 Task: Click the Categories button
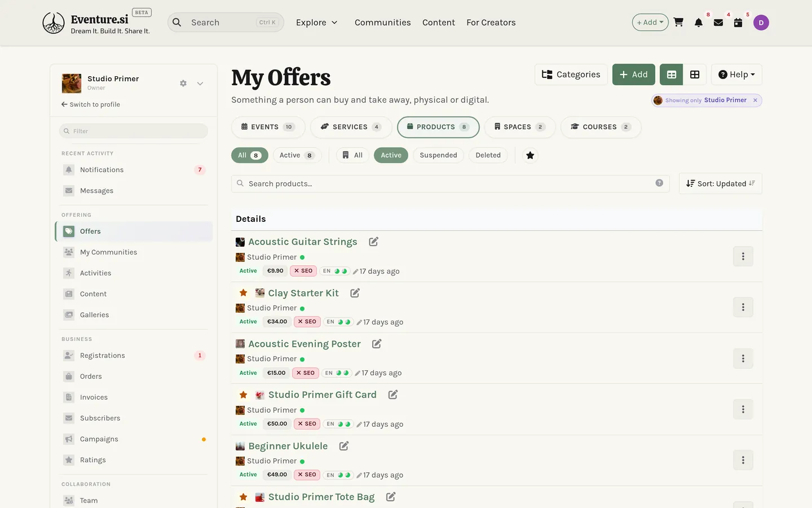pyautogui.click(x=571, y=75)
